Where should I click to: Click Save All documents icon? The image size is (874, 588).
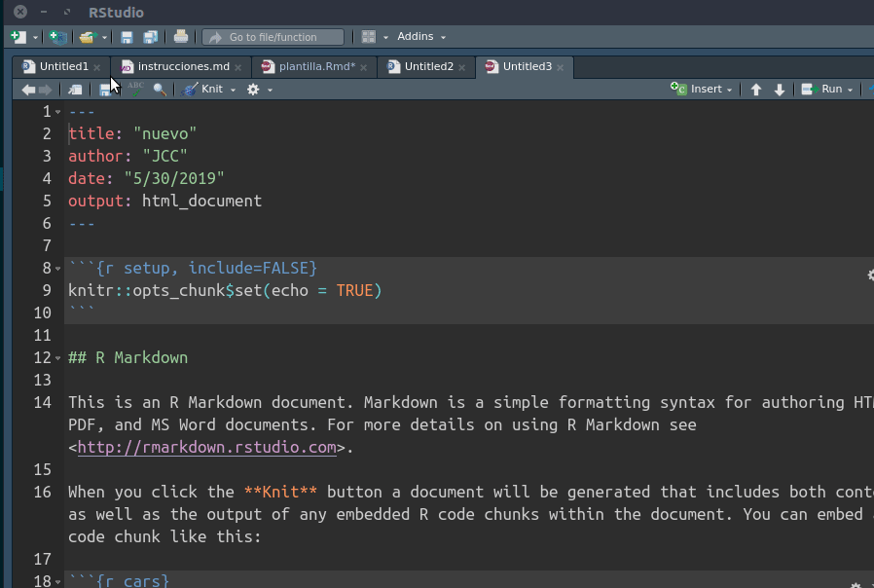tap(150, 37)
